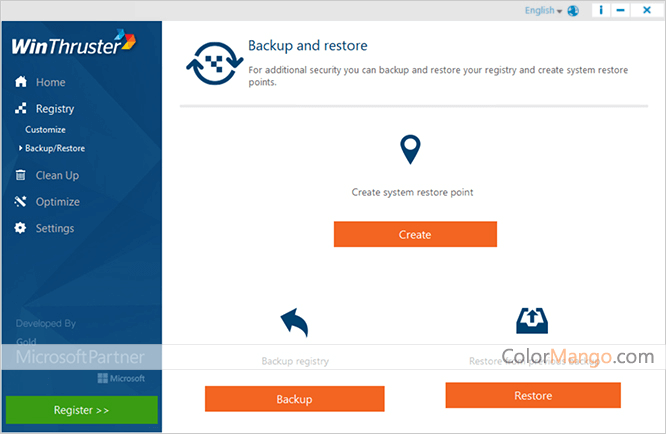Click the globe language icon
666x434 pixels.
pyautogui.click(x=573, y=11)
